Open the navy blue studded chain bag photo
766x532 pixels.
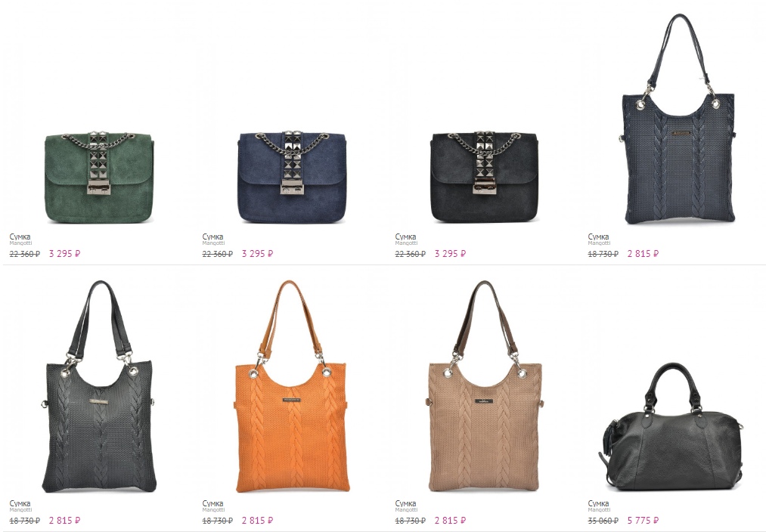292,177
